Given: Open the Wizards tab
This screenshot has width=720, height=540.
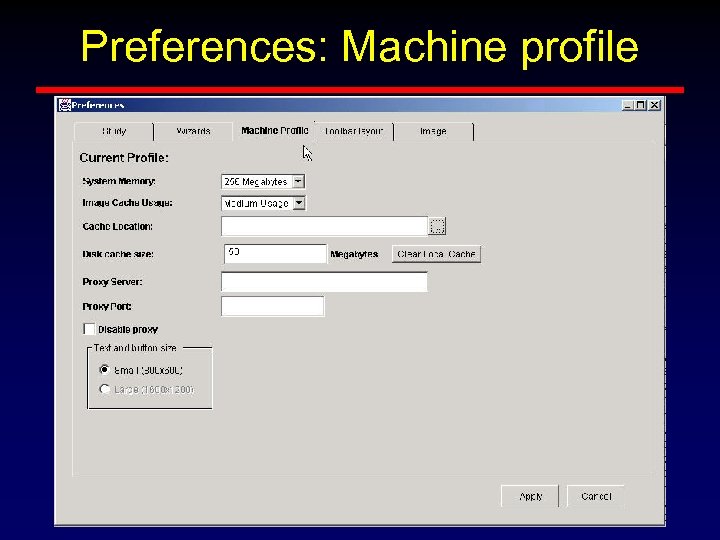Looking at the screenshot, I should [193, 131].
